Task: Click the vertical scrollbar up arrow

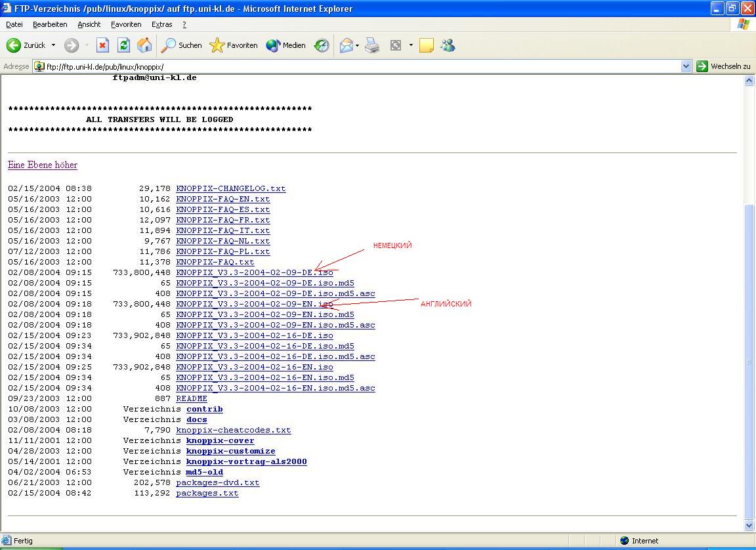Action: point(749,81)
